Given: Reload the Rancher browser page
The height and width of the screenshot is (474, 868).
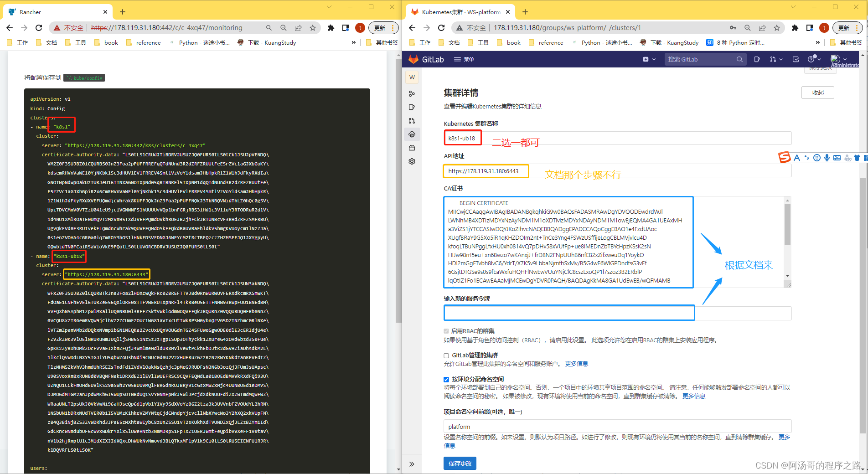Looking at the screenshot, I should point(39,28).
